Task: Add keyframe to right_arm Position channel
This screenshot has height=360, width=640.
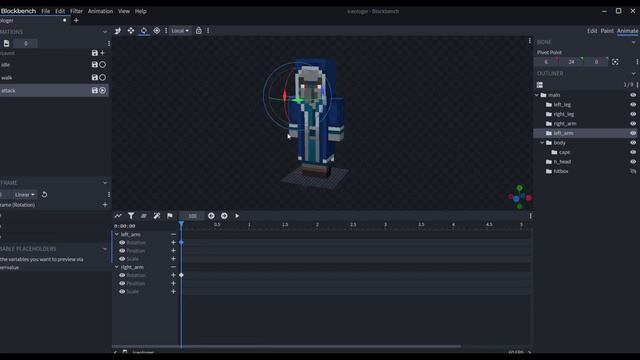Action: [x=173, y=283]
